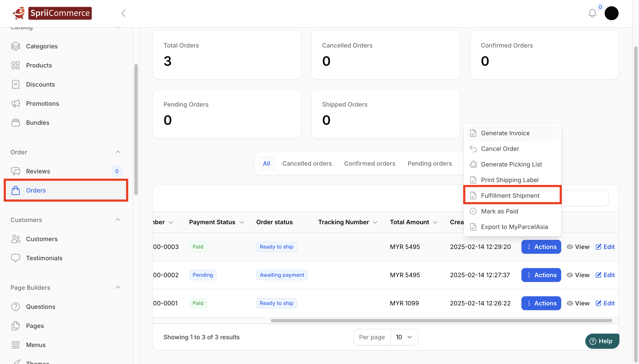The width and height of the screenshot is (639, 364).
Task: Open Promotions via its megaphone icon
Action: click(x=15, y=104)
